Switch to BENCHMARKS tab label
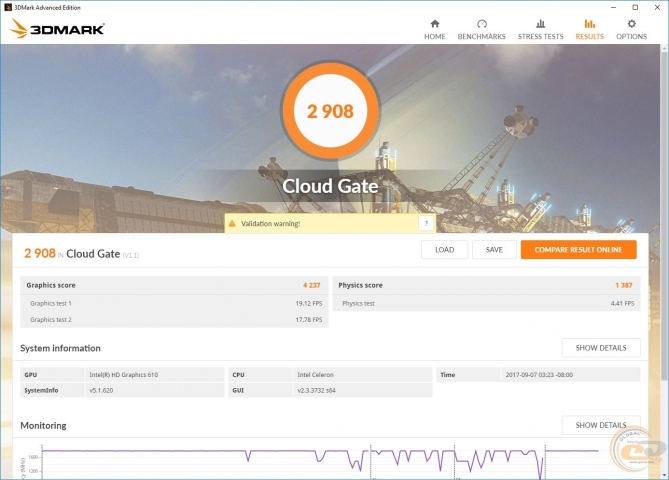The image size is (669, 480). coord(482,37)
